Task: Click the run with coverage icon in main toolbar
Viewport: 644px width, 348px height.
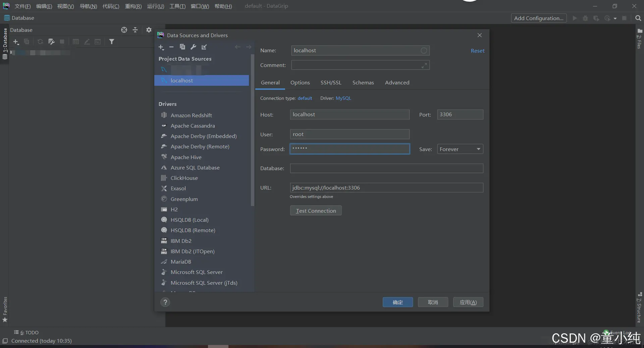Action: pyautogui.click(x=596, y=18)
